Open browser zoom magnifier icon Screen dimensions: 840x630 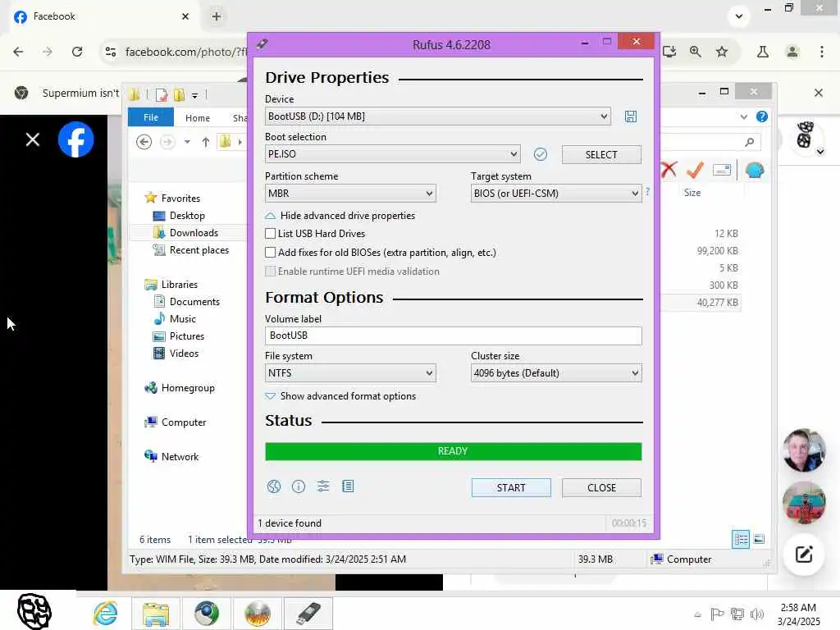tap(696, 52)
